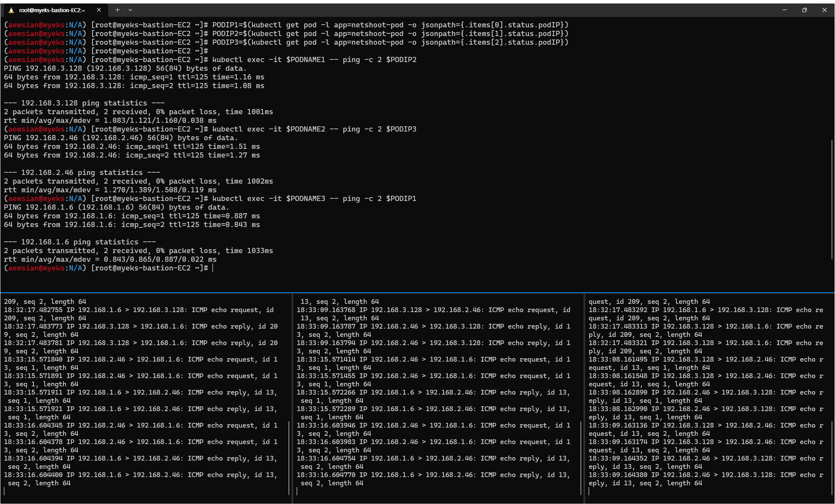The height and width of the screenshot is (504, 835).
Task: Restore down the terminal window
Action: pyautogui.click(x=805, y=10)
